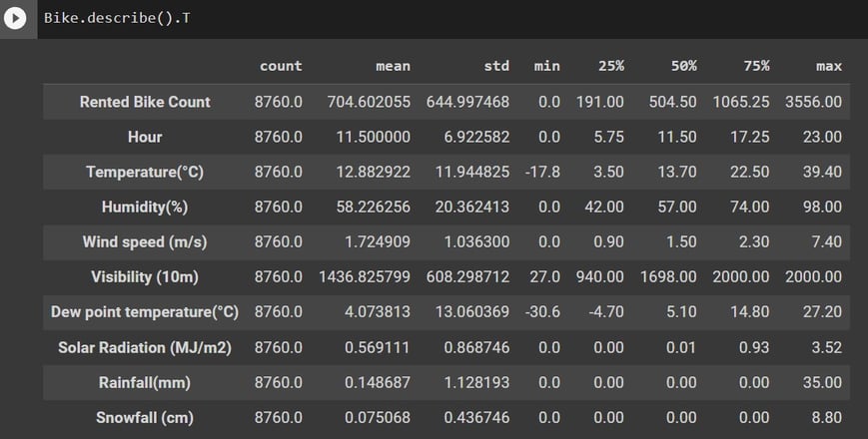Select the Temperature mean value 12.882922
The height and width of the screenshot is (439, 868).
(x=374, y=172)
